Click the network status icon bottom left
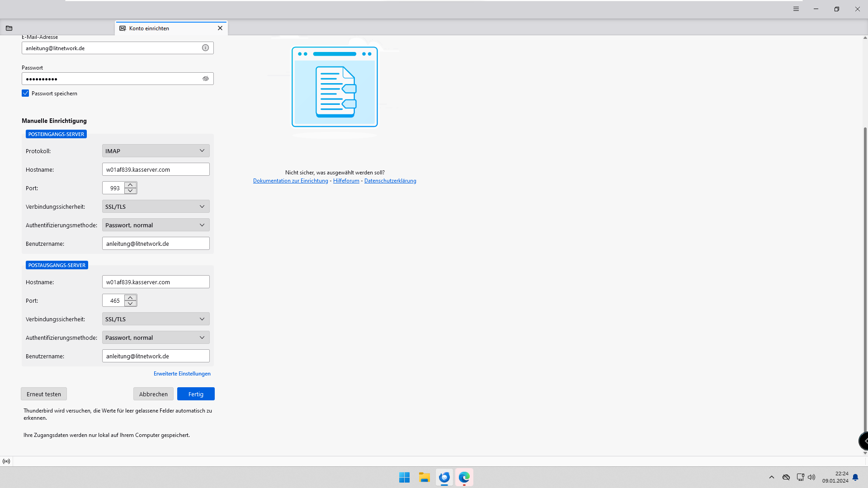 (x=6, y=461)
